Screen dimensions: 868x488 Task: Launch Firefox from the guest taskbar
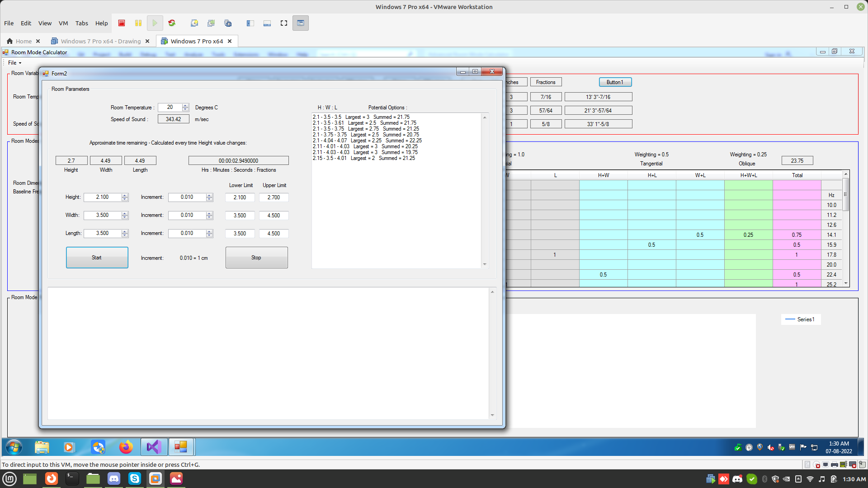(x=126, y=447)
